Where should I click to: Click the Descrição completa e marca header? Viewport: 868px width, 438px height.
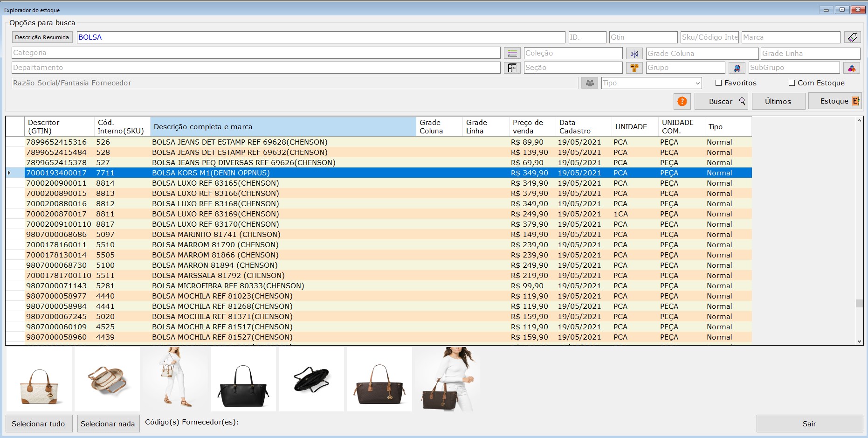pos(282,126)
